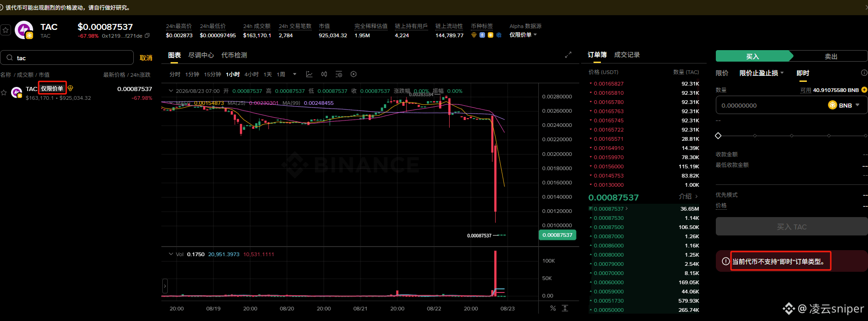This screenshot has width=868, height=321.
Task: Click ask price 0.00130000 in order book
Action: [609, 185]
